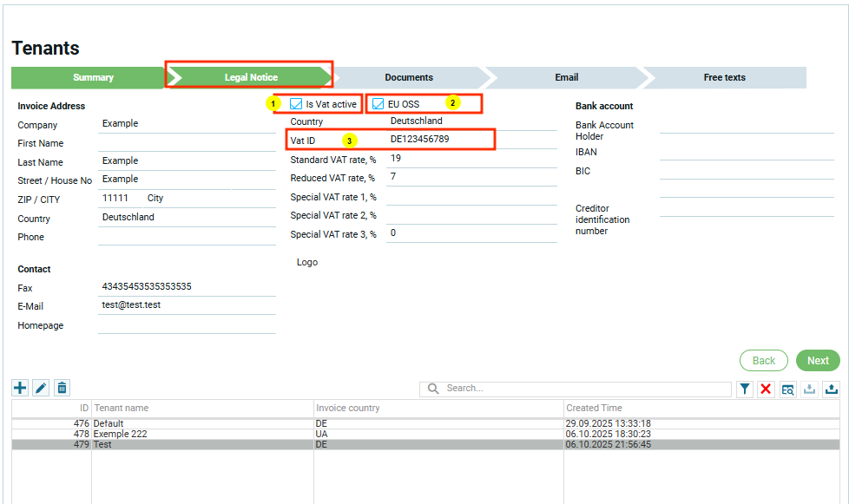Click the add new tenant plus icon
The width and height of the screenshot is (849, 504).
20,389
